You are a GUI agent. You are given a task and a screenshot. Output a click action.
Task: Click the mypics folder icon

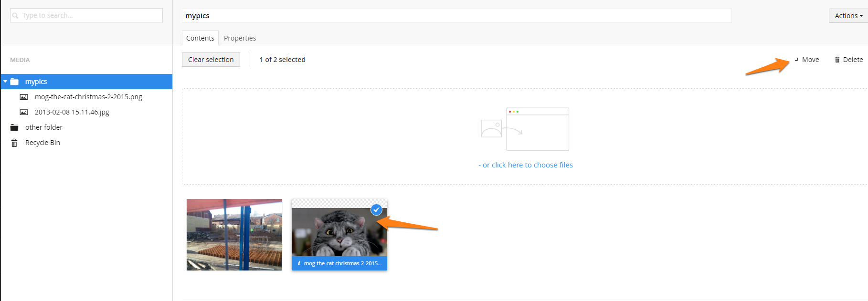14,82
